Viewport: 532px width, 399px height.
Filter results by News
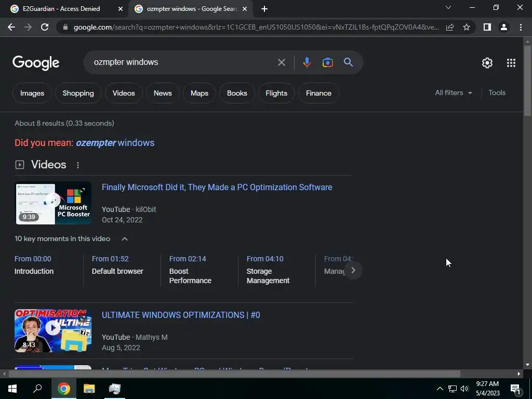point(163,93)
